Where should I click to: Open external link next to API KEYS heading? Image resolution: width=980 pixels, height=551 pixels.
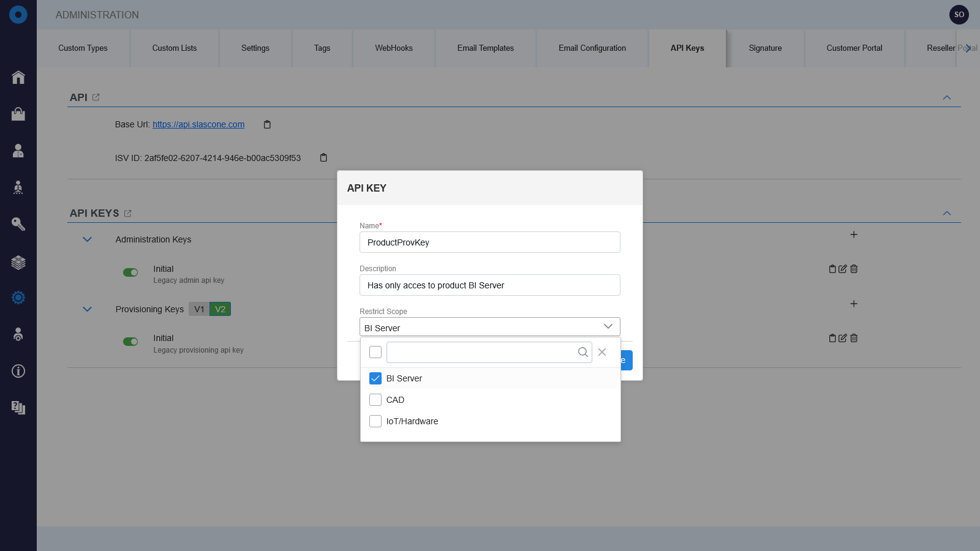click(x=127, y=214)
